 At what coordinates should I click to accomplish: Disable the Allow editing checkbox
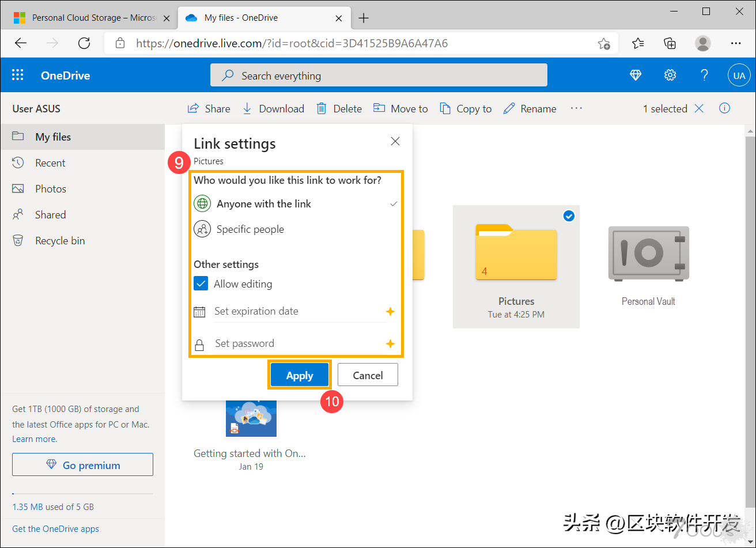[201, 284]
